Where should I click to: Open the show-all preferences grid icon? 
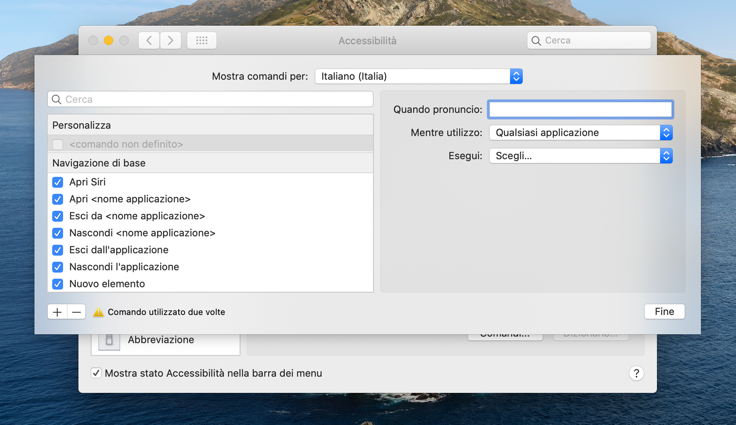(x=202, y=40)
